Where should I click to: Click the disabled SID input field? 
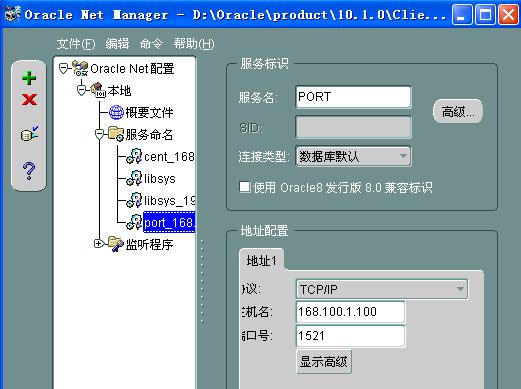point(353,127)
